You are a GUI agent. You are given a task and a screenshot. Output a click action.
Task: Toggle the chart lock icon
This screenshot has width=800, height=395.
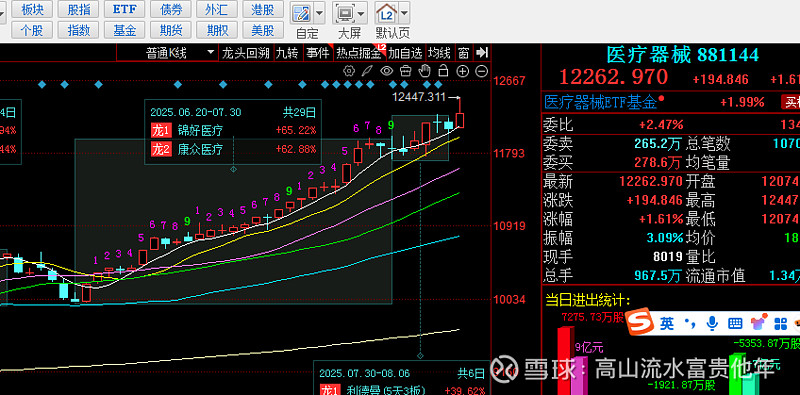[x=443, y=71]
